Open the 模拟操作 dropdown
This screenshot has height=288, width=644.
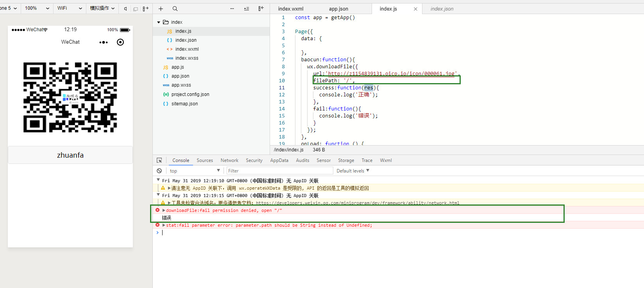coord(102,8)
